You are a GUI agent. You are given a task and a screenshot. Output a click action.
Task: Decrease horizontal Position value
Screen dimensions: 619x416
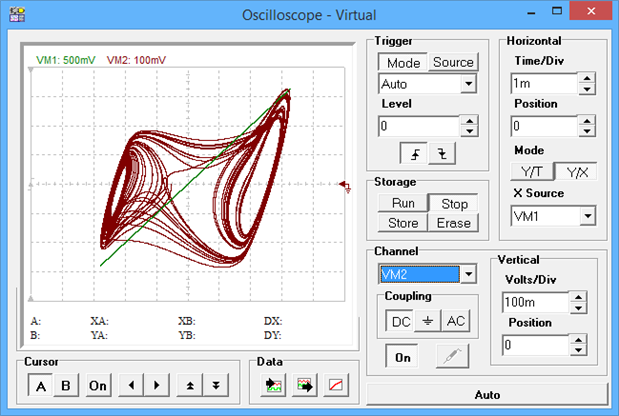587,131
